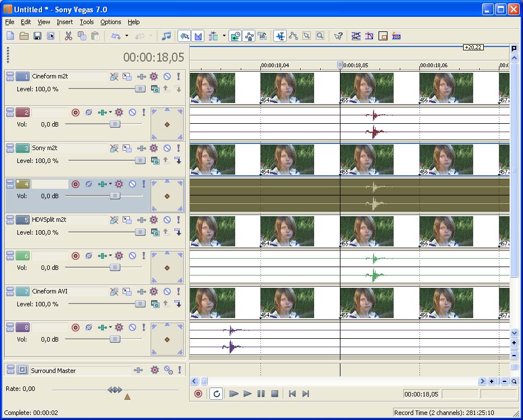Open the View menu
Image resolution: width=523 pixels, height=420 pixels.
(x=44, y=22)
